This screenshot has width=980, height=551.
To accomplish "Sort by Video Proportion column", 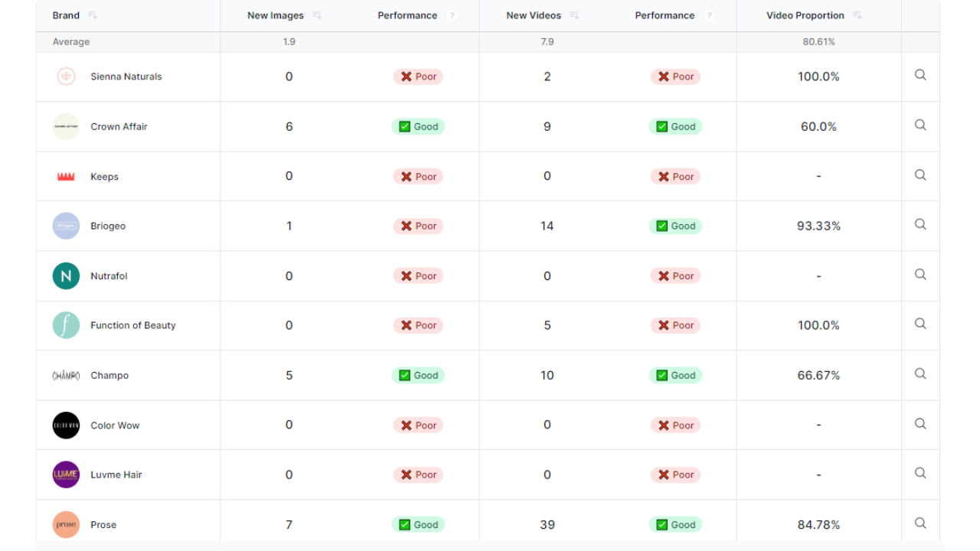I will pyautogui.click(x=857, y=16).
